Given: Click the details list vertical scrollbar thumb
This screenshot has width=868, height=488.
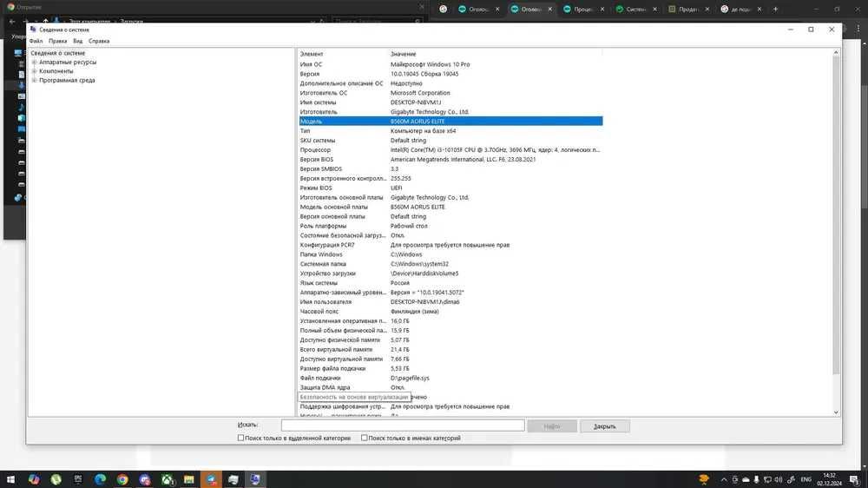Looking at the screenshot, I should [836, 214].
